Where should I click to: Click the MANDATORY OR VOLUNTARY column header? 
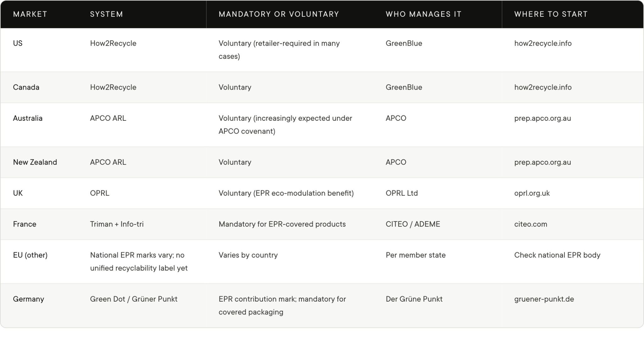(x=279, y=14)
